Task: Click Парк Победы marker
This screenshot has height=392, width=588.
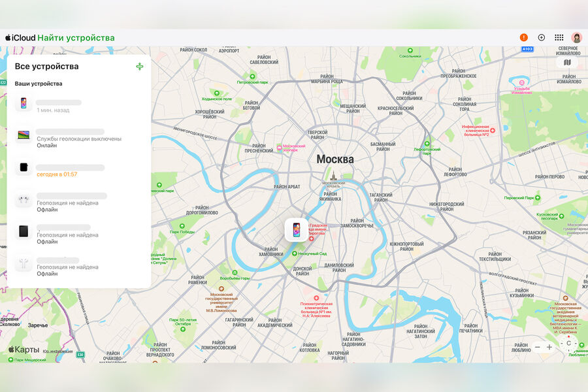Action: click(182, 226)
